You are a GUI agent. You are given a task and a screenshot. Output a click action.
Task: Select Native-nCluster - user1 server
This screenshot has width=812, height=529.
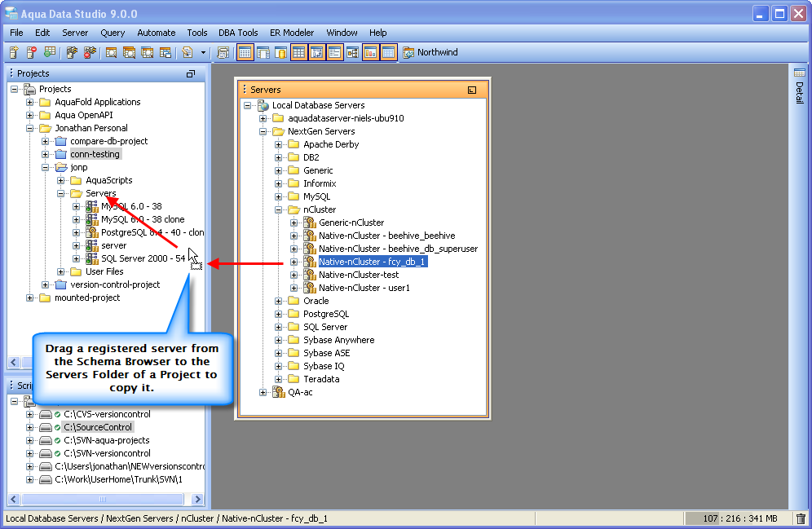tap(364, 288)
